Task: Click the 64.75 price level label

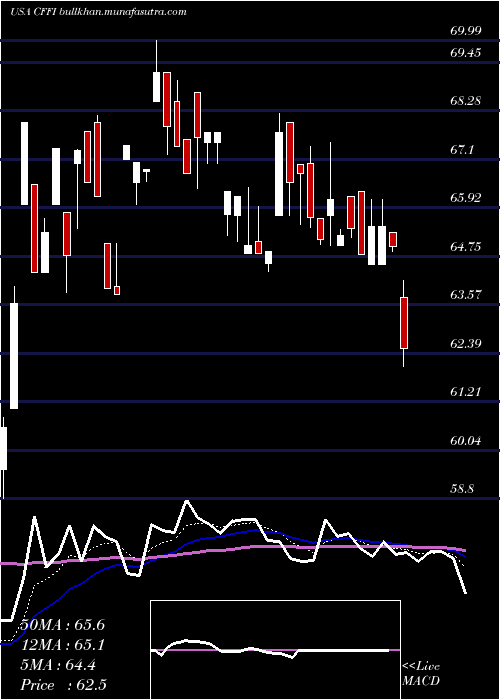Action: click(465, 246)
